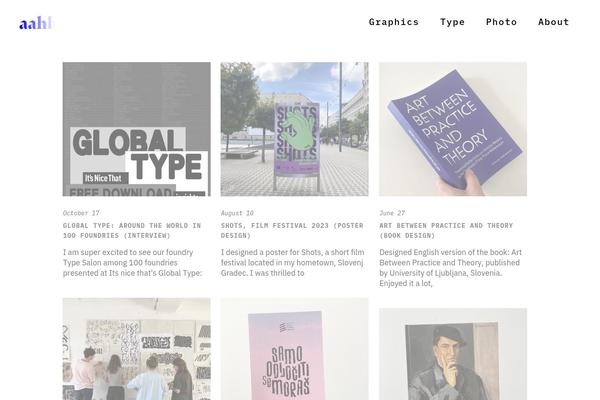The height and width of the screenshot is (400, 600).
Task: Click the aahl site logo
Action: click(36, 23)
